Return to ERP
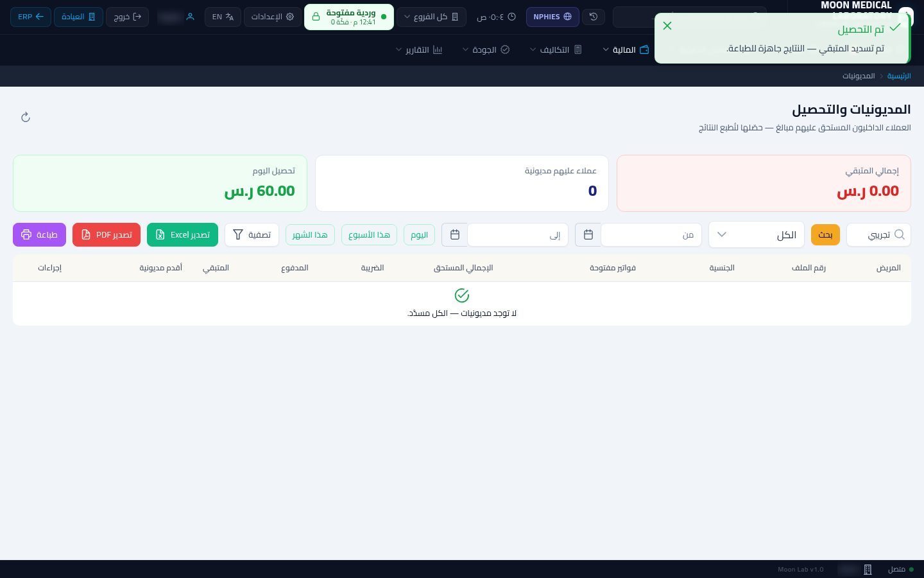Image resolution: width=924 pixels, height=578 pixels. pyautogui.click(x=30, y=17)
